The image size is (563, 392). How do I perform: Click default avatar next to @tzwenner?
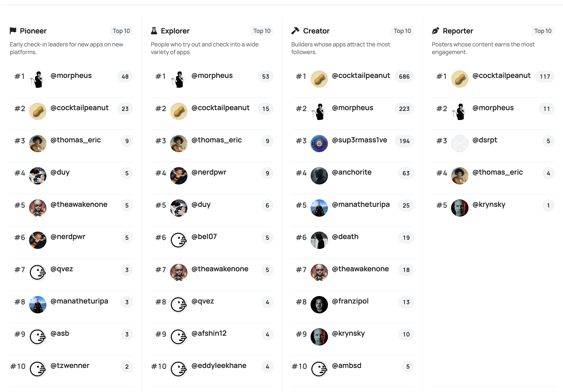coord(38,369)
